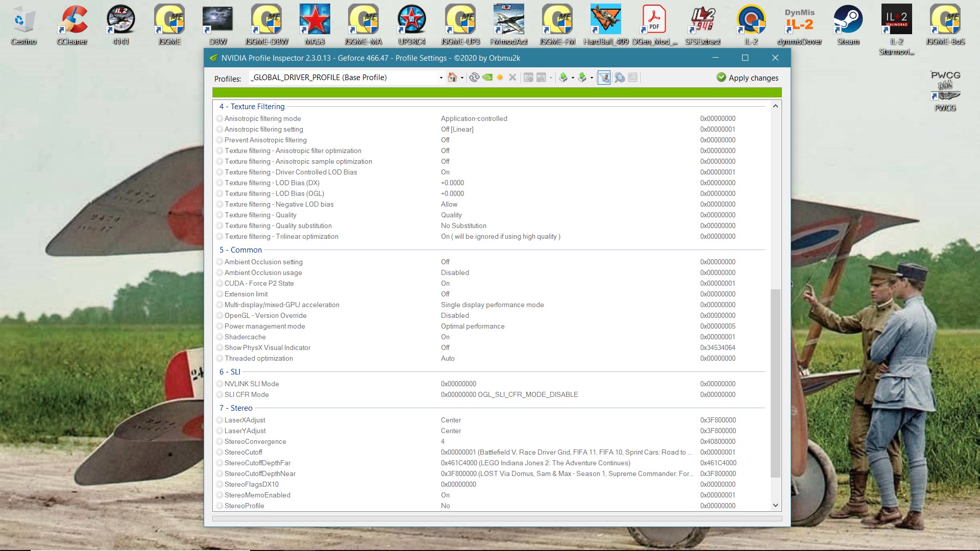Open the import profiles dropdown arrow

[592, 78]
